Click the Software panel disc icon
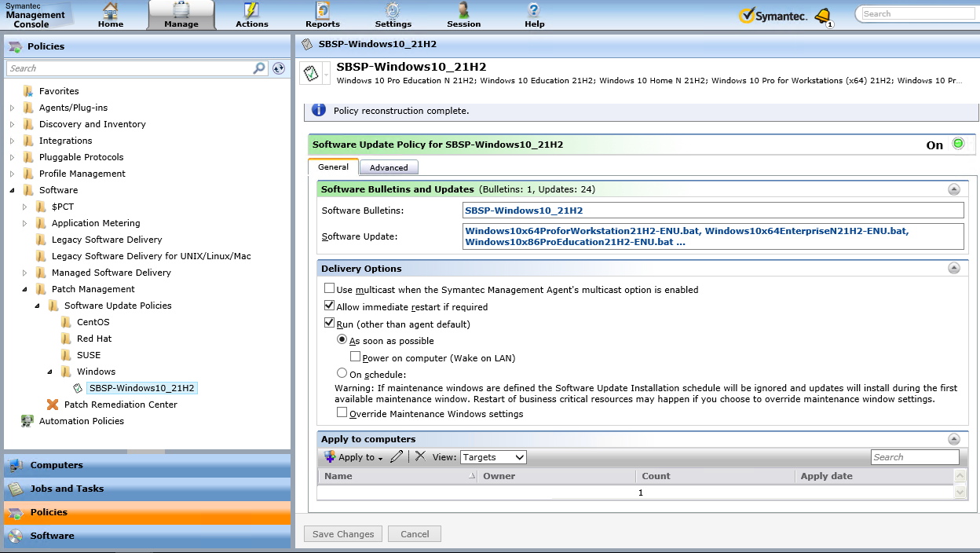This screenshot has height=553, width=980. (16, 536)
